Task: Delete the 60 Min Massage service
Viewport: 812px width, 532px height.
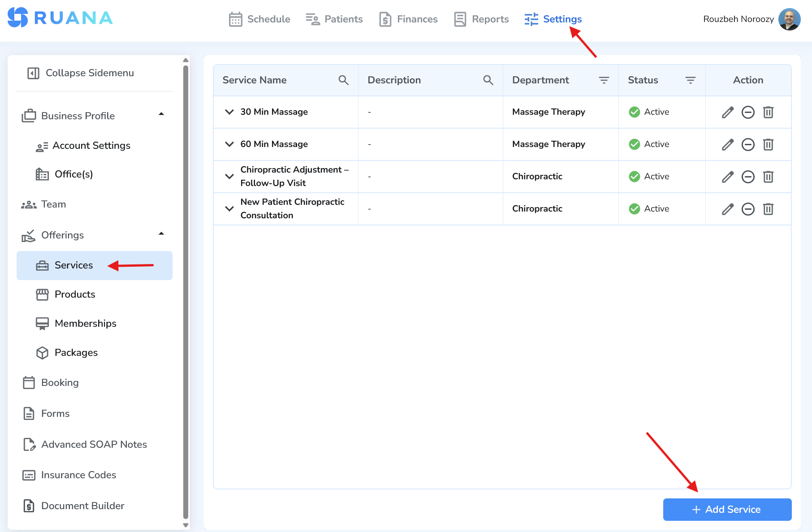Action: (768, 144)
